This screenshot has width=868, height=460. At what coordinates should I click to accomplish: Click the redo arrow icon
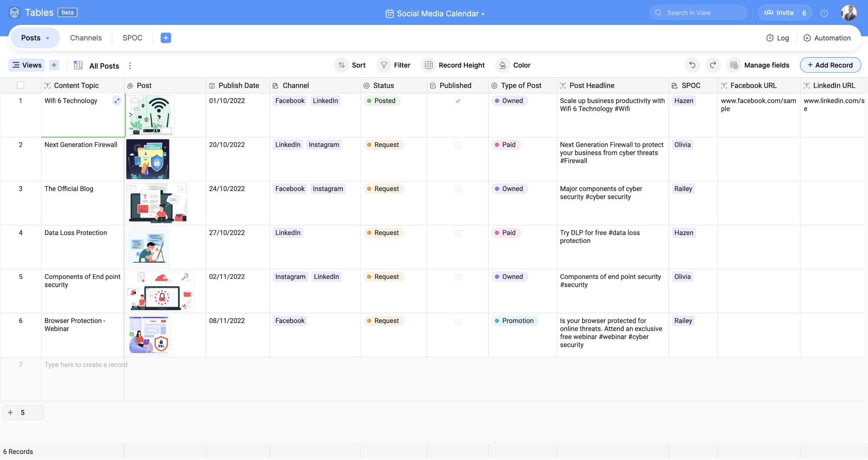click(713, 65)
